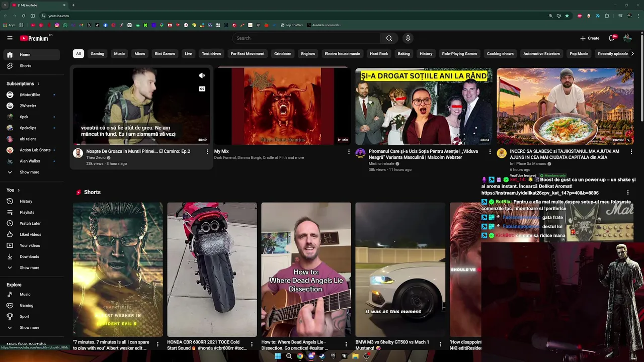Open the hamburger guide menu

[x=10, y=38]
